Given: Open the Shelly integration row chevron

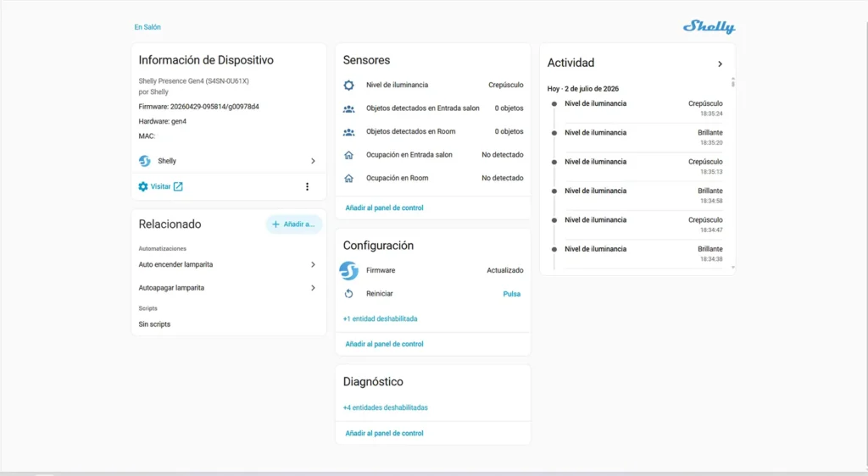Looking at the screenshot, I should pos(314,161).
